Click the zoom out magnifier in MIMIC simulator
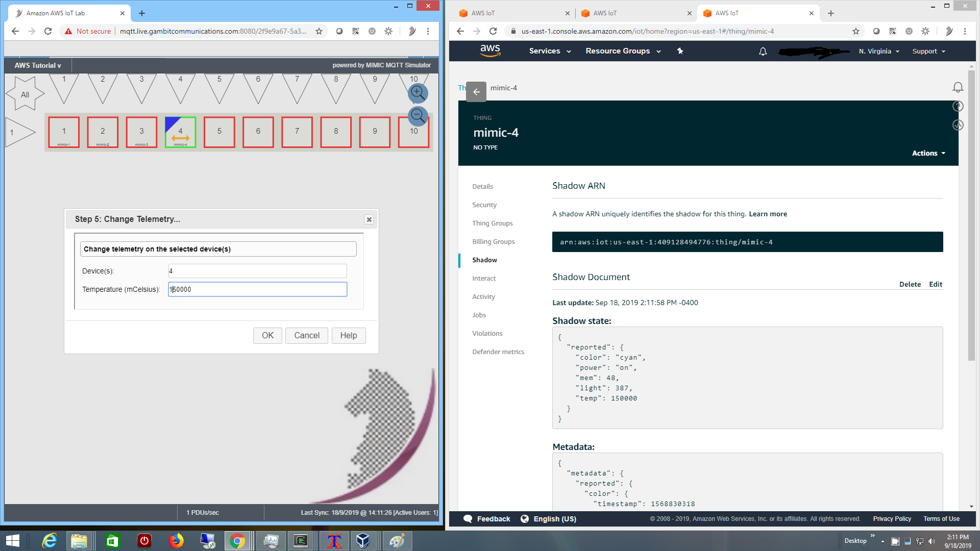Image resolution: width=980 pixels, height=551 pixels. (418, 116)
